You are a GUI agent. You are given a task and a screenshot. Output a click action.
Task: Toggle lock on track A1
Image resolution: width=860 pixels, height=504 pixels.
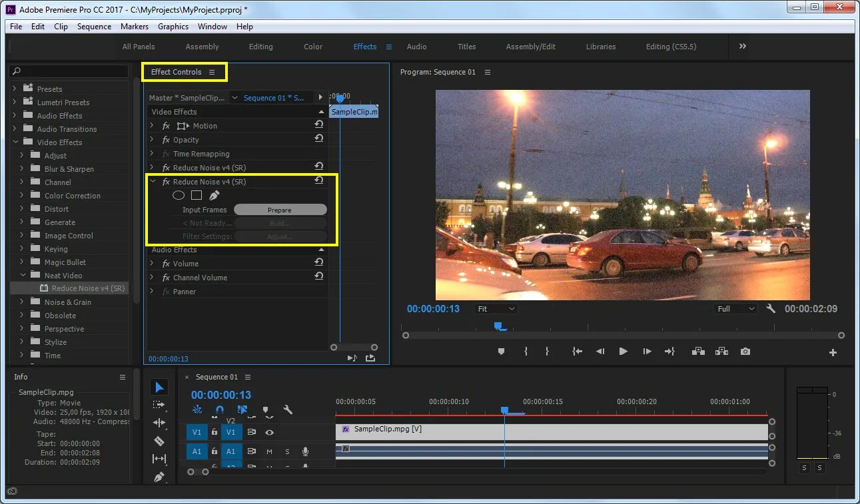215,451
